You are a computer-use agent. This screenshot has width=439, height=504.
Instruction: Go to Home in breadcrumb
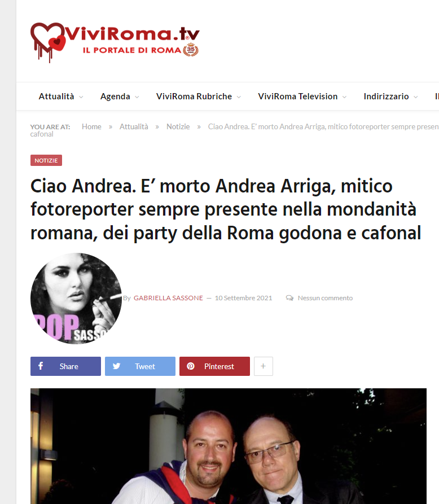point(91,126)
